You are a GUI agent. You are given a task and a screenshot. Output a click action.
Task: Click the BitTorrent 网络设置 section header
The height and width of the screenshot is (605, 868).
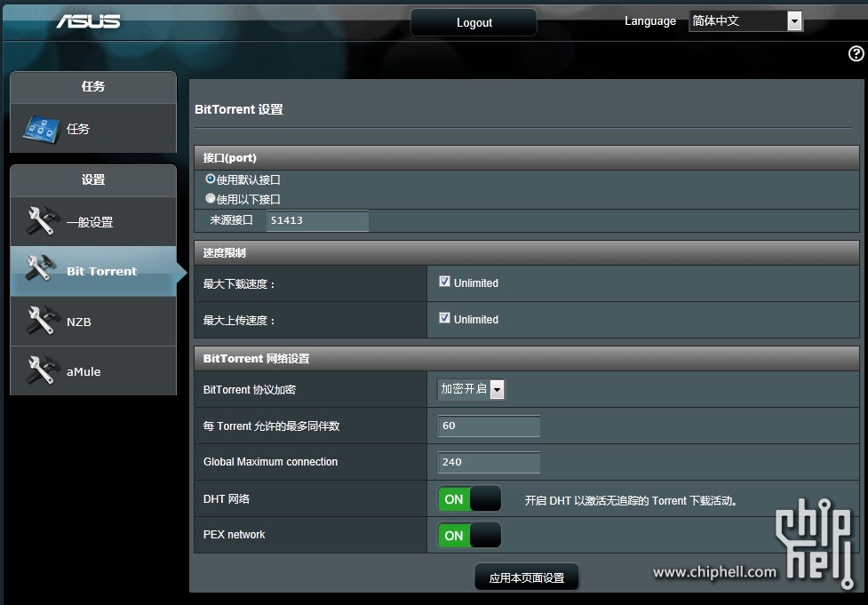tap(527, 359)
